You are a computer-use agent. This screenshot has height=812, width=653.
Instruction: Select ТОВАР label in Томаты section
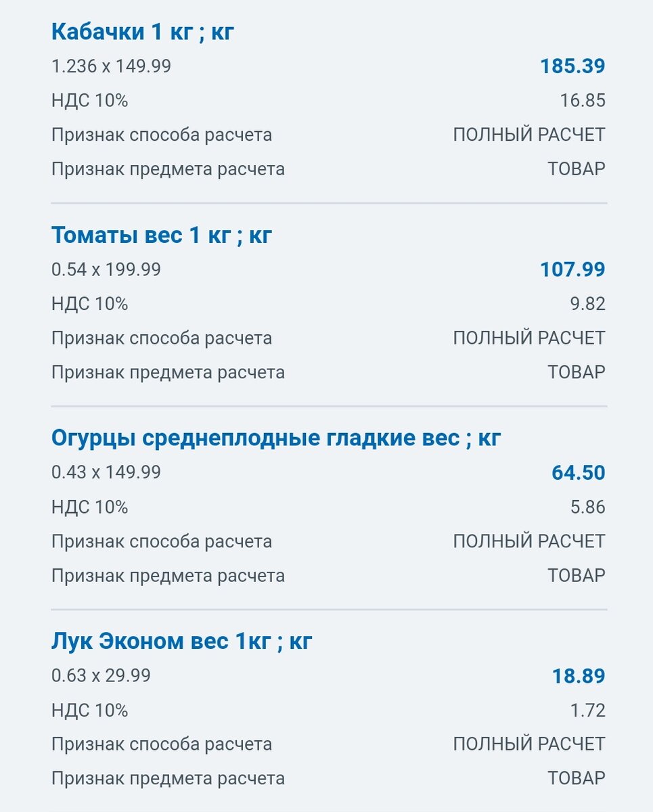(x=576, y=372)
